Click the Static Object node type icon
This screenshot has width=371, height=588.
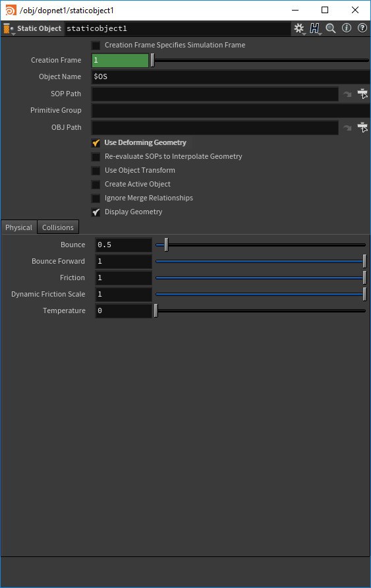coord(8,28)
